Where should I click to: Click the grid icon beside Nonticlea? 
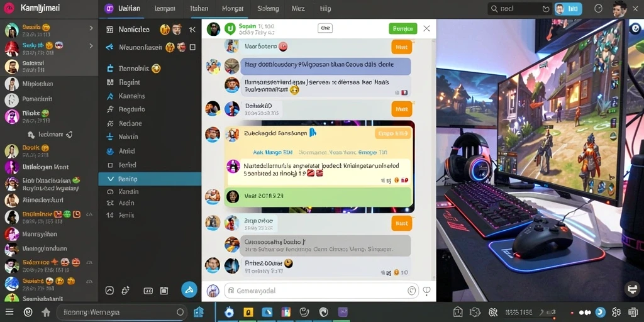tap(109, 29)
